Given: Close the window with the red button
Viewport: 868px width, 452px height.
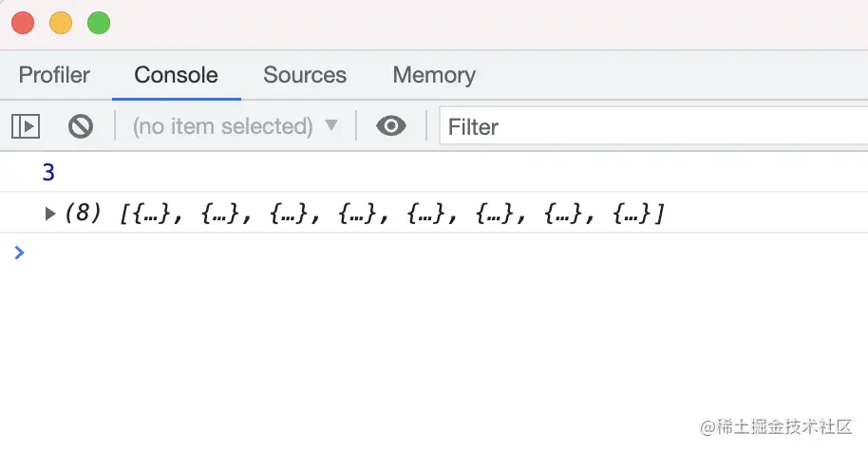Looking at the screenshot, I should [23, 23].
